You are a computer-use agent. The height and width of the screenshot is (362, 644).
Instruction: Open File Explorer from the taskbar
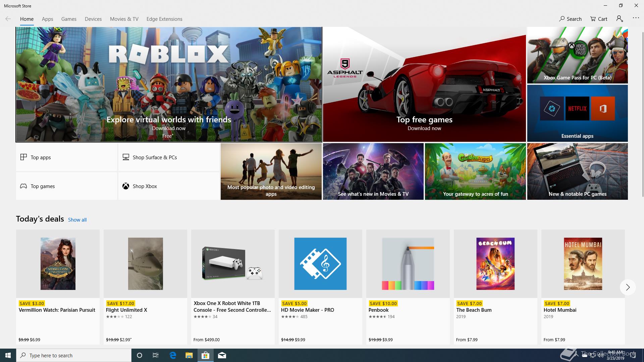(x=189, y=355)
